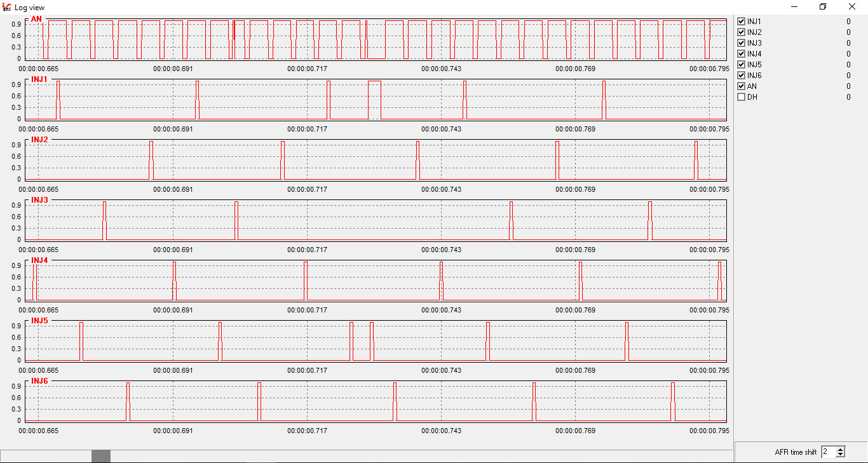Uncheck the INJ1 channel checkbox
This screenshot has height=463, width=868.
point(741,22)
